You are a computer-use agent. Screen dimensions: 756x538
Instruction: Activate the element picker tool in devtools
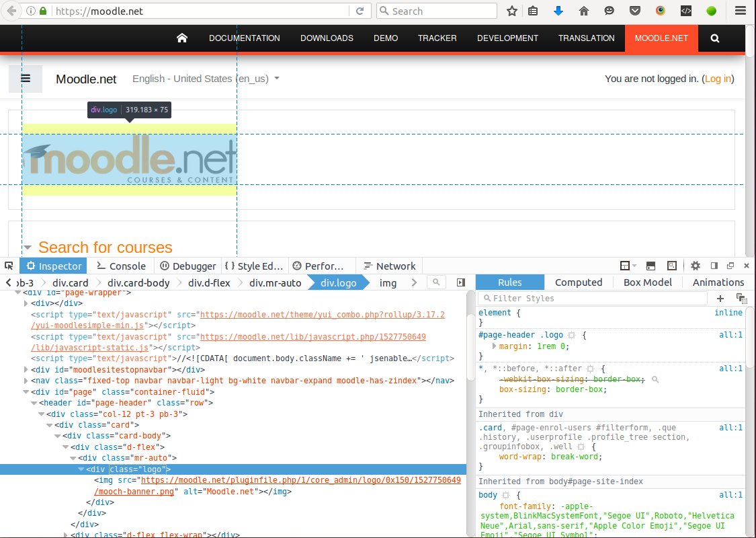click(x=9, y=266)
